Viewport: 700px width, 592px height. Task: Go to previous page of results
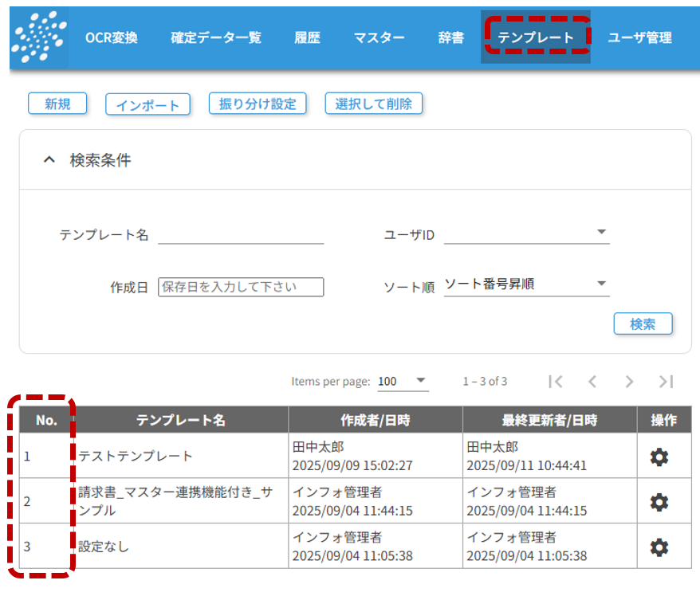tap(592, 382)
